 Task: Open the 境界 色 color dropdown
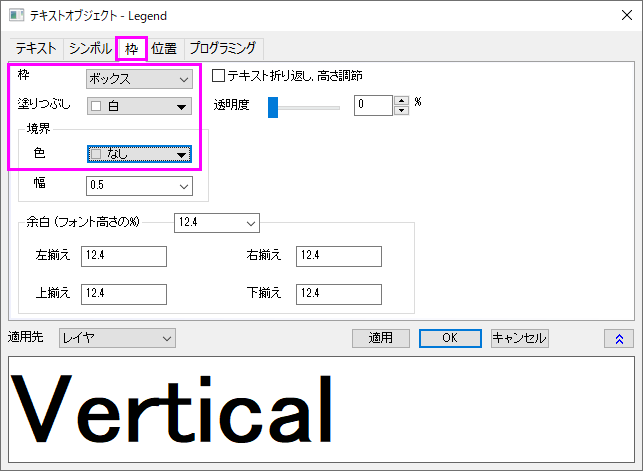tap(139, 154)
